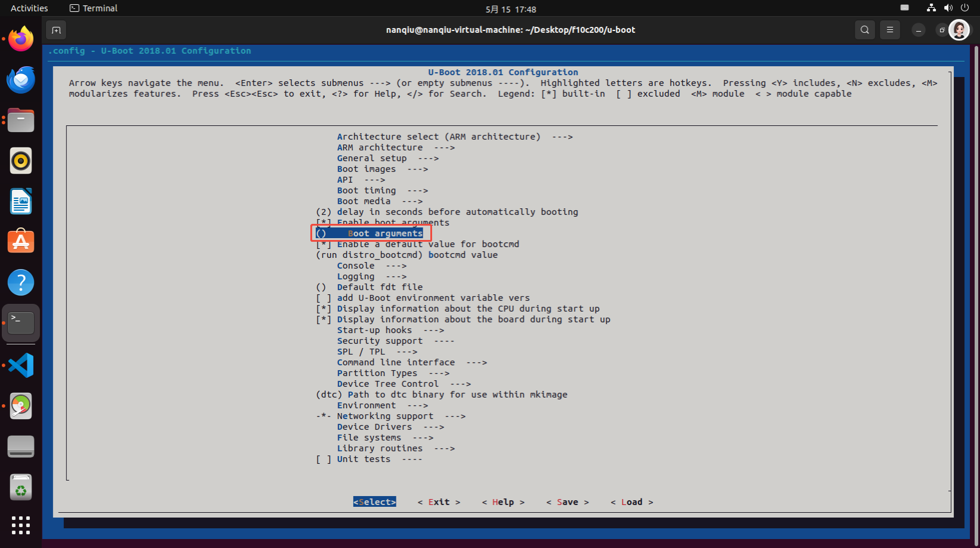Open Library routines submenu

(x=396, y=448)
